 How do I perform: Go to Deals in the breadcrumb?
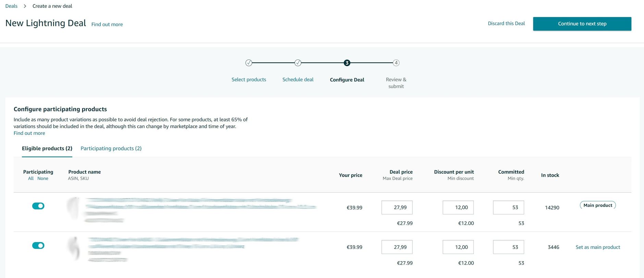pyautogui.click(x=11, y=6)
